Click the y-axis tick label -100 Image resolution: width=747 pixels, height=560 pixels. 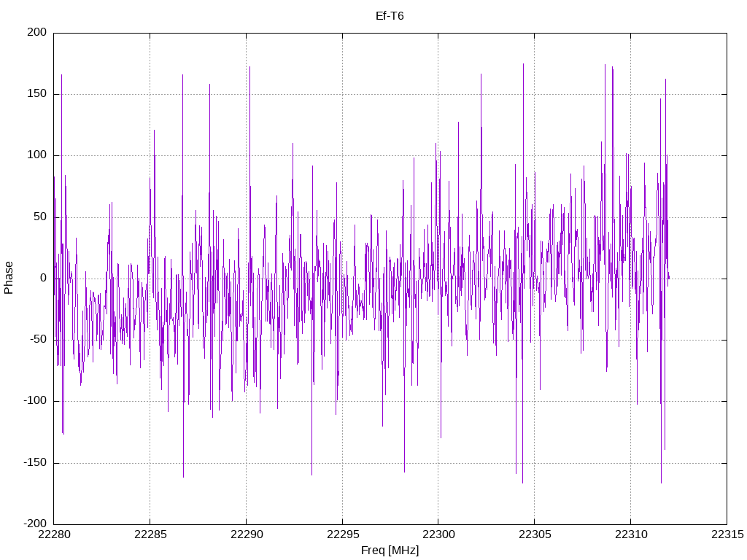(x=35, y=401)
